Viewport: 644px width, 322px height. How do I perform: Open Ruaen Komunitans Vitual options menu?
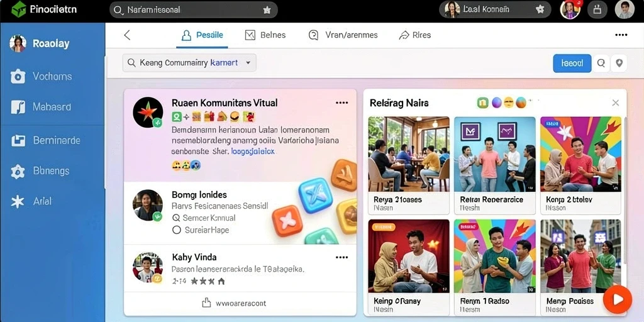pos(341,103)
